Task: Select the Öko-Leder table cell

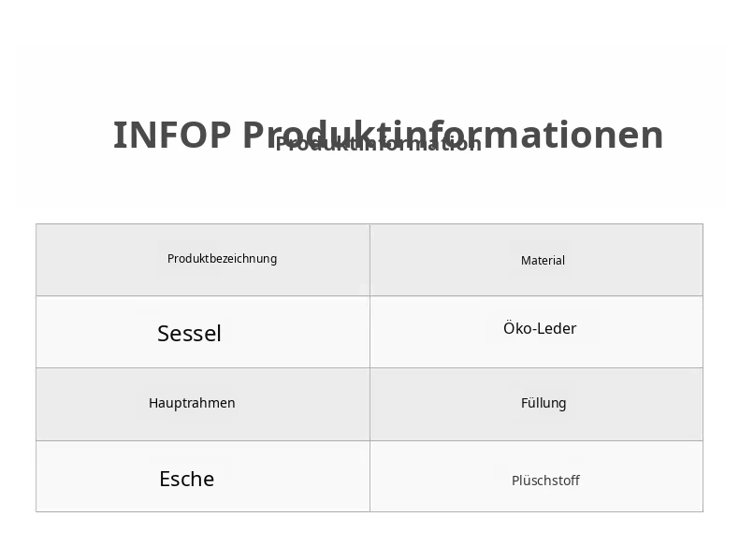Action: [x=536, y=332]
